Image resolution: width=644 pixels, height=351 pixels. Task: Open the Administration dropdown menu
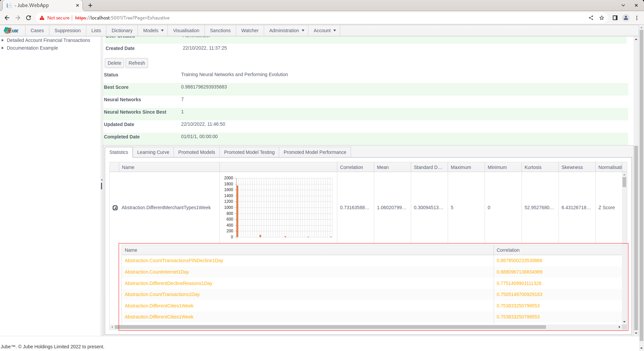[x=287, y=31]
